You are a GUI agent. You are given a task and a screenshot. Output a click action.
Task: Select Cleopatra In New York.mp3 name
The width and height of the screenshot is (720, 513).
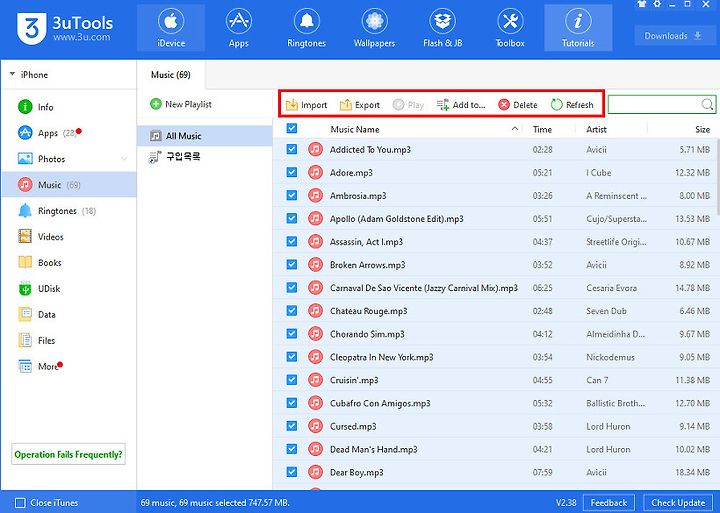click(x=382, y=357)
